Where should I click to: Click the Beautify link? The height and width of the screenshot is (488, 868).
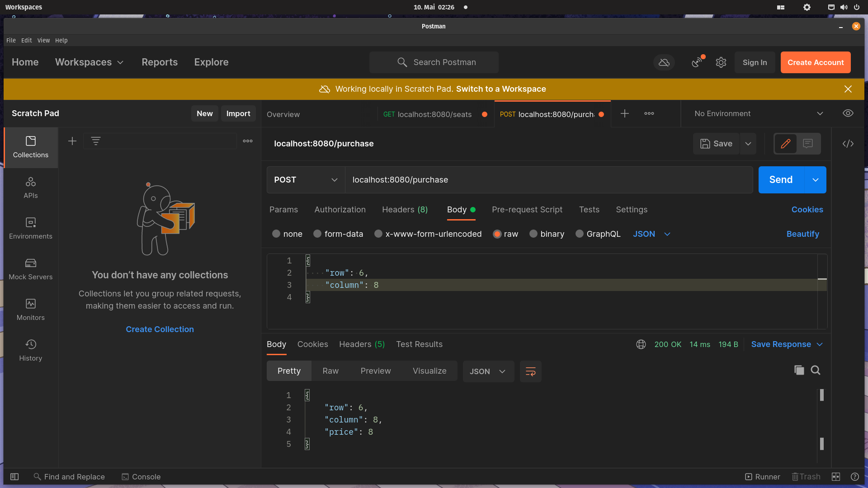802,234
